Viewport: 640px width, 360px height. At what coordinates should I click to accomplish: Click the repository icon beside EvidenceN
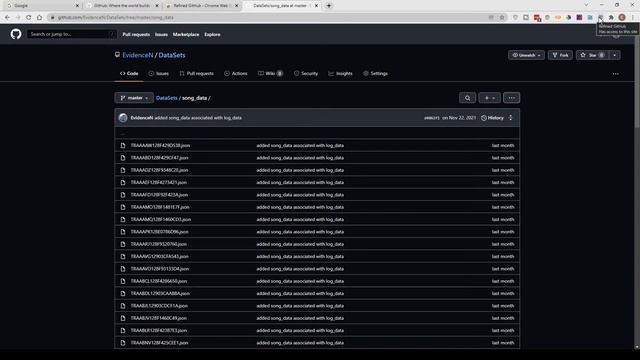pyautogui.click(x=118, y=55)
